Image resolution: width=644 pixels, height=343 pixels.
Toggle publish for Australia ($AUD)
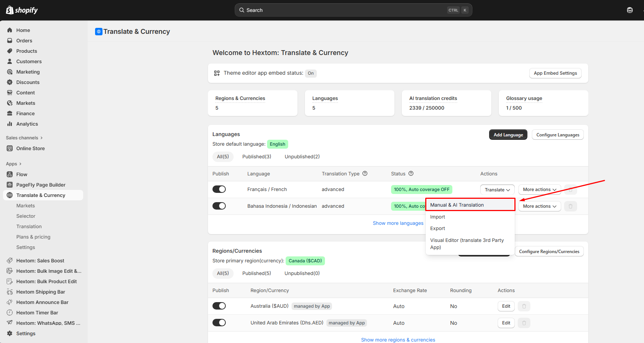click(219, 306)
